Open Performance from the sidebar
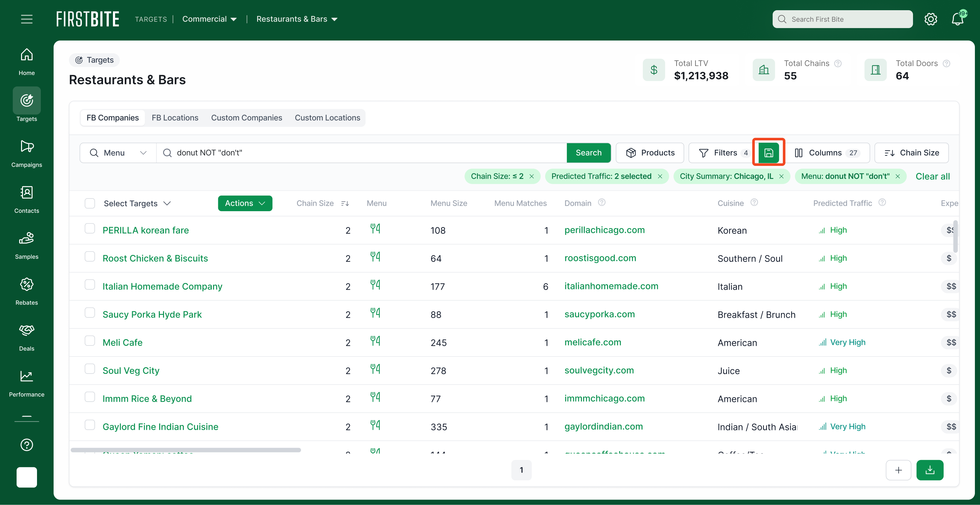This screenshot has height=505, width=980. (26, 383)
